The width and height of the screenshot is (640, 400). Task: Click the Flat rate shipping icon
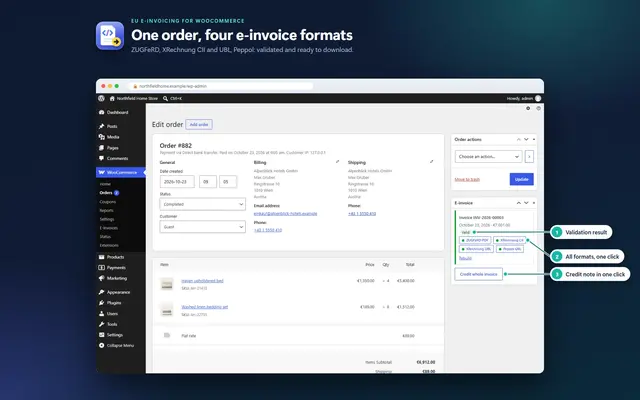pyautogui.click(x=167, y=335)
